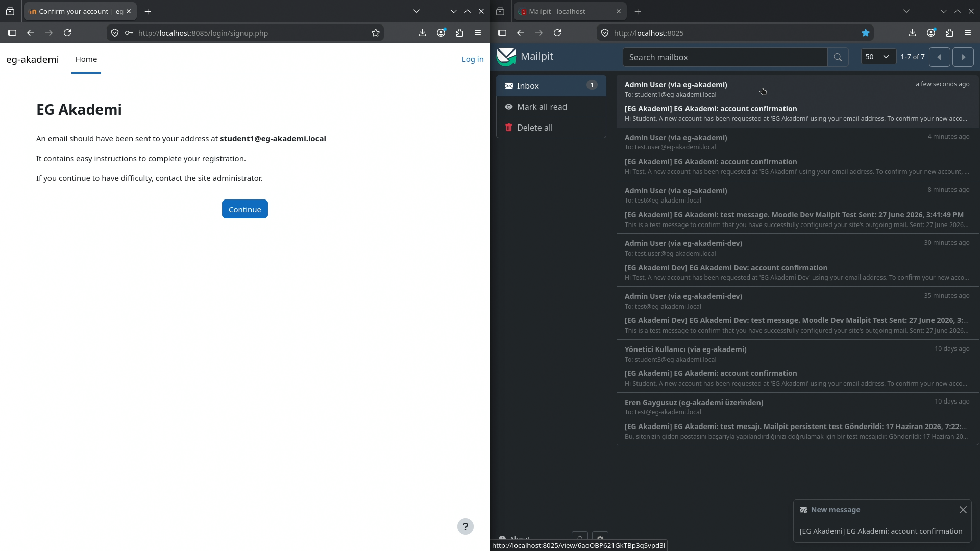This screenshot has height=551, width=980.
Task: Click the Mailpit logo
Action: [x=525, y=57]
